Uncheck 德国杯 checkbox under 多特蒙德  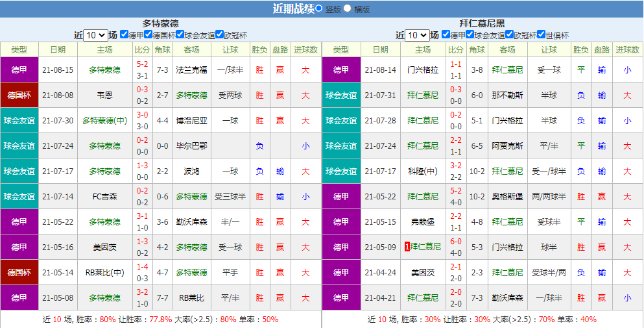(x=149, y=34)
